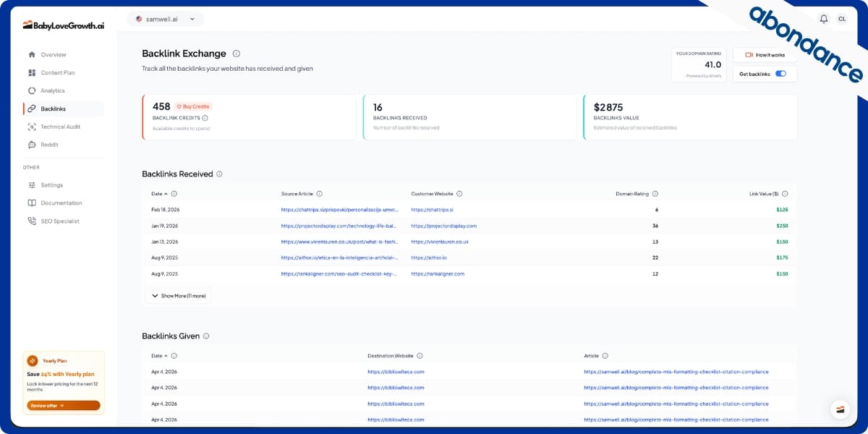Click info icon beside Article column
The image size is (868, 434).
(605, 356)
